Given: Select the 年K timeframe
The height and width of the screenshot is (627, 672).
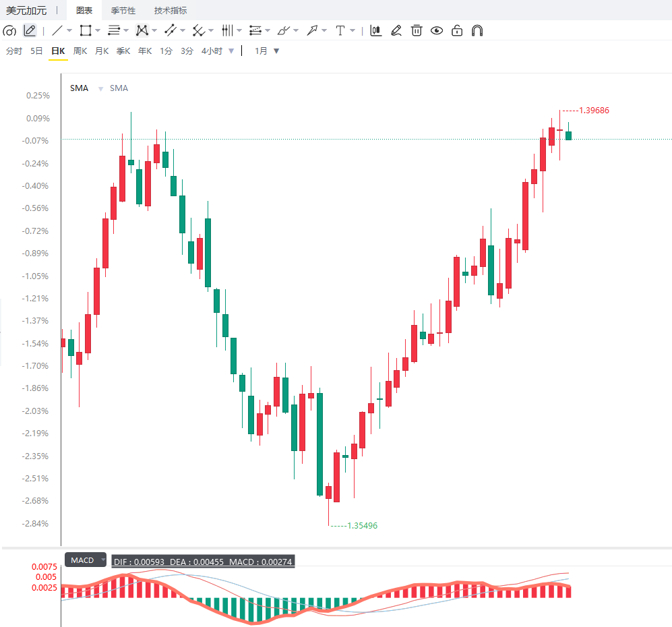Looking at the screenshot, I should (x=146, y=51).
